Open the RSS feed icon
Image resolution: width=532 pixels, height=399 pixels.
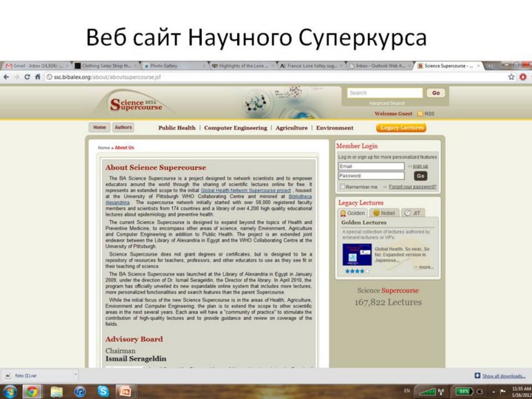[420, 114]
